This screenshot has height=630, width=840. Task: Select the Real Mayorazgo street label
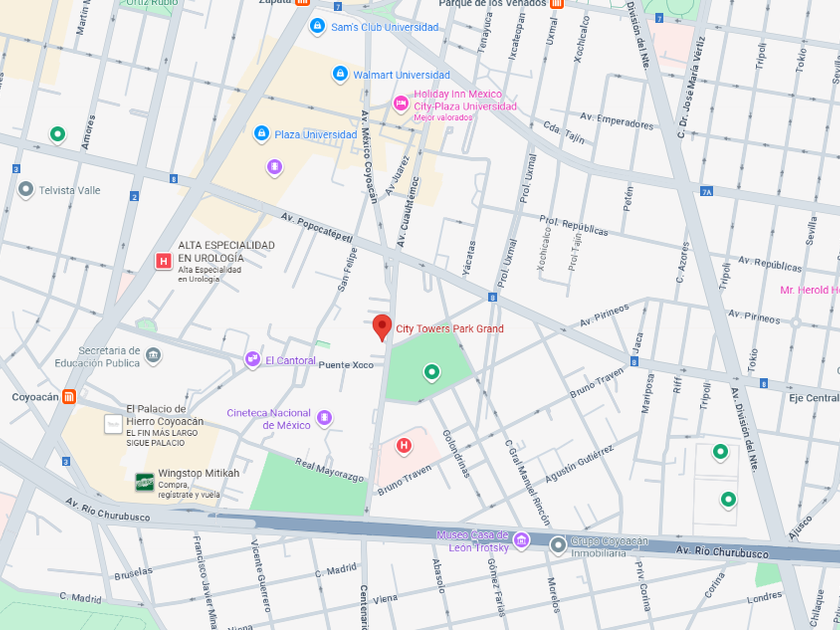329,470
